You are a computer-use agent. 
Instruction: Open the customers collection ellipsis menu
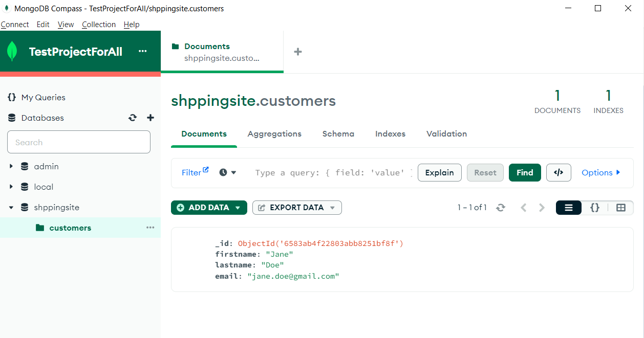[150, 228]
